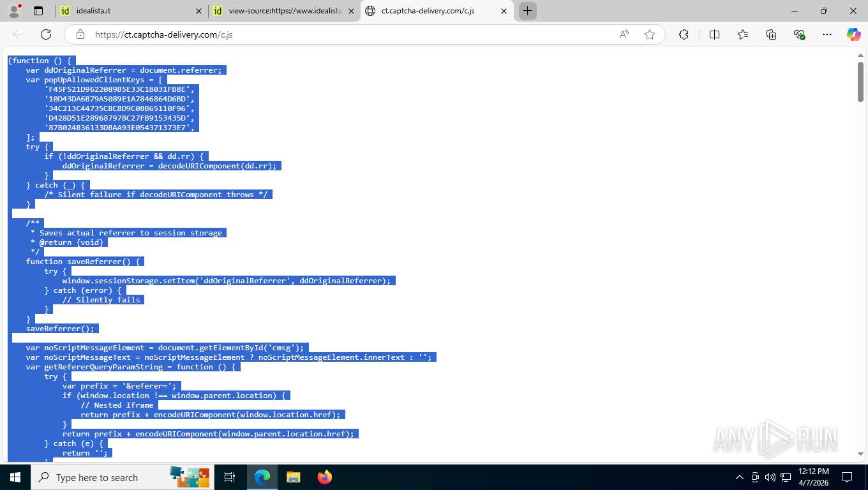
Task: Open the taskbar clock and date
Action: (812, 477)
